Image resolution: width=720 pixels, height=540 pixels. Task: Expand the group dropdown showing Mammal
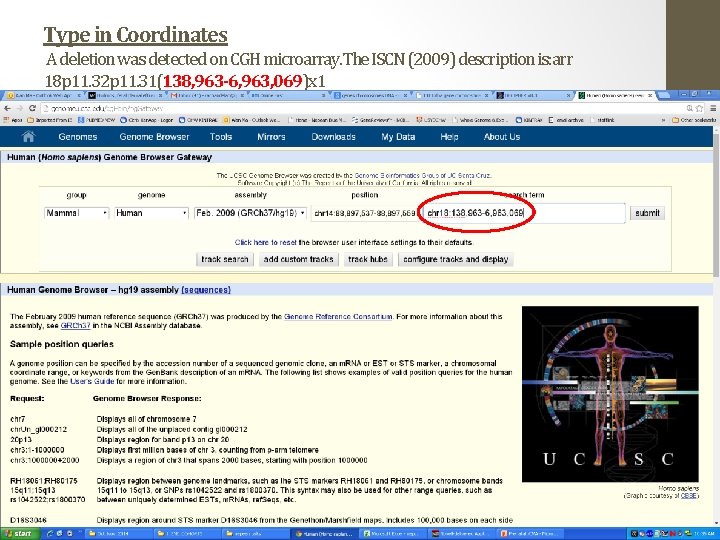pos(77,213)
